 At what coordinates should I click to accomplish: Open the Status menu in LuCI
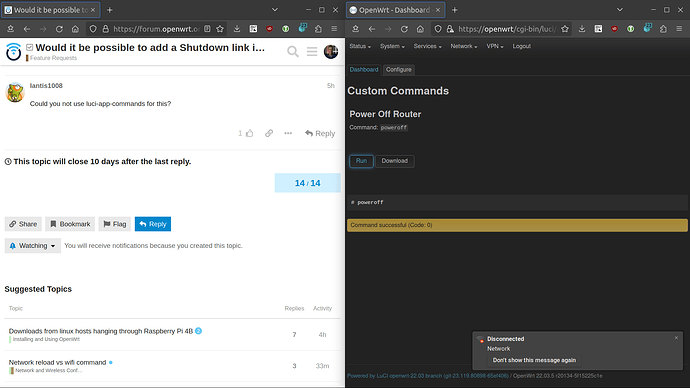tap(360, 46)
